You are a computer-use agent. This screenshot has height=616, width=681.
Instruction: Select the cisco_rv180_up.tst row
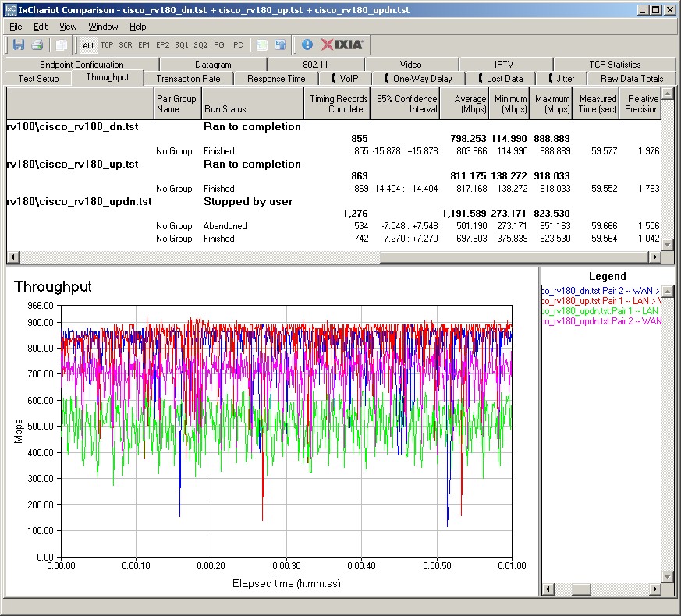[334, 164]
